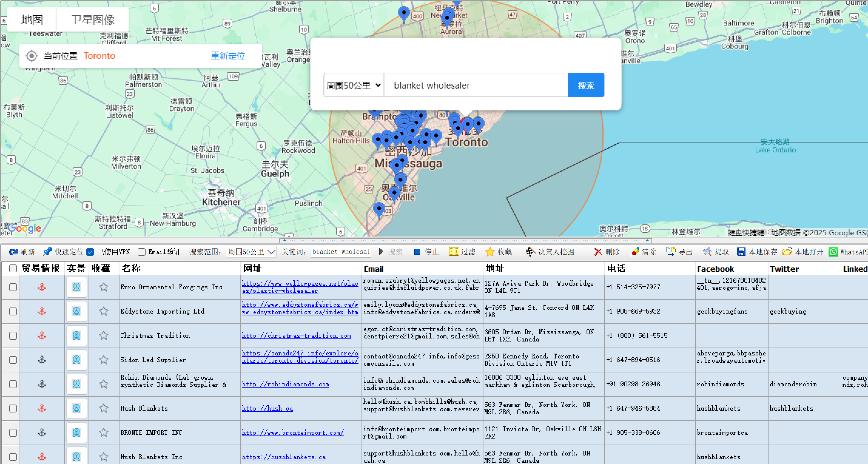The height and width of the screenshot is (464, 868).
Task: Click the toolbar keyword (关键词) input field
Action: pos(341,252)
